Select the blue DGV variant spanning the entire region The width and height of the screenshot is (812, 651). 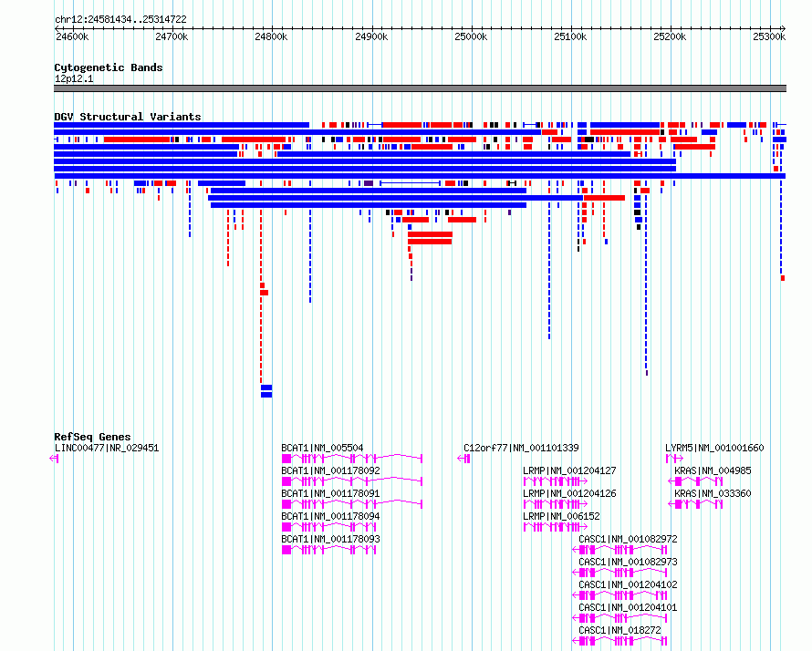coord(420,176)
